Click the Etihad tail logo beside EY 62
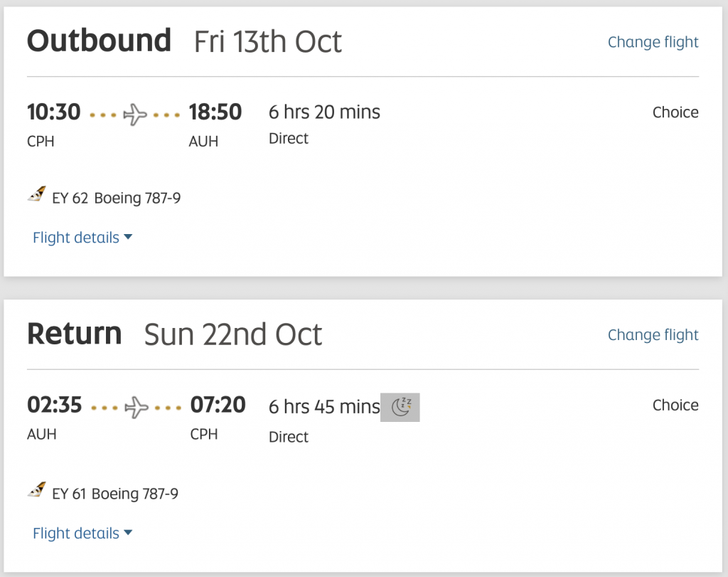Screen dimensions: 728x577 click(x=37, y=194)
